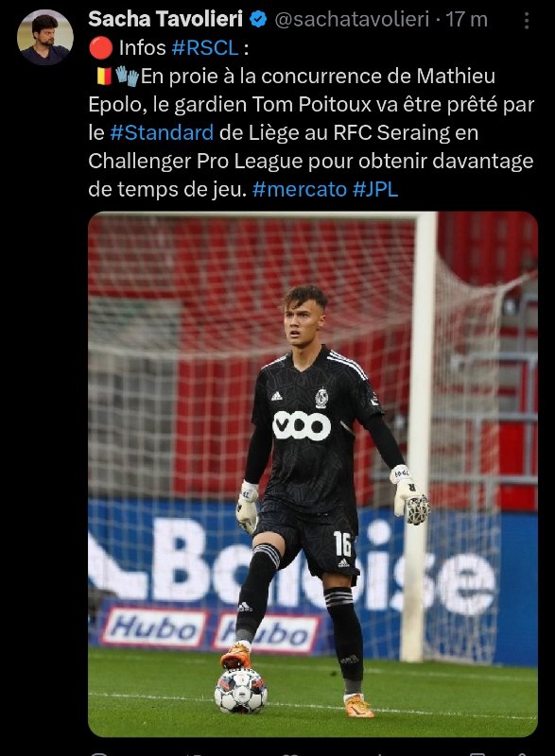Click the goalkeeper gloves emoji
Screen dimensions: 555x756
[x=127, y=77]
